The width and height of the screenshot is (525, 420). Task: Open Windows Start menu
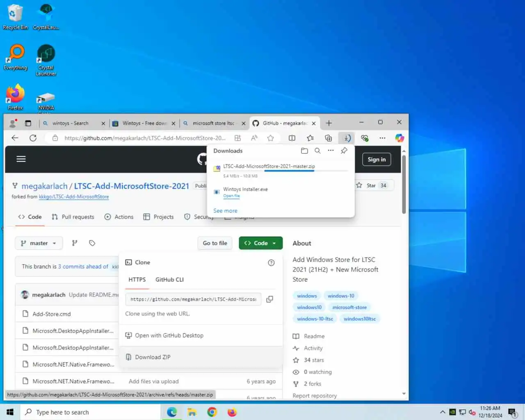coord(10,412)
